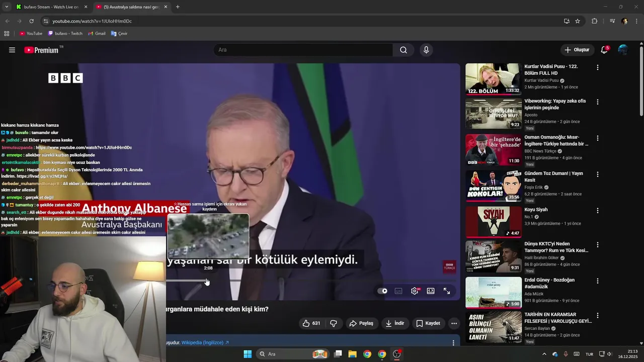Viewport: 644px width, 362px height.
Task: Switch to theater mode in the player
Action: [431, 291]
